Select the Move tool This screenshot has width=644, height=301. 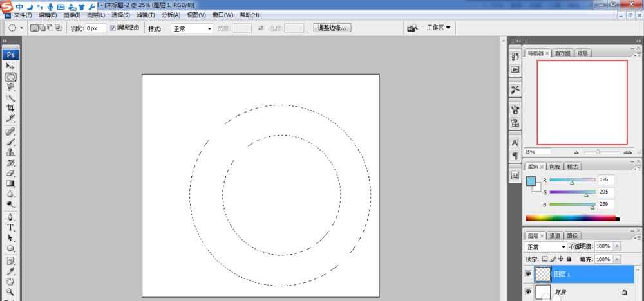pyautogui.click(x=11, y=66)
